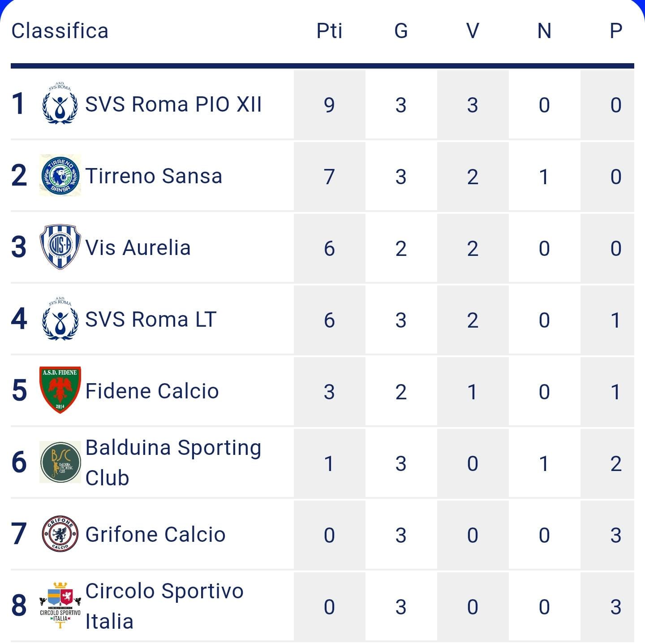Select the Grifone Calcio team name
The height and width of the screenshot is (644, 645).
tap(155, 535)
